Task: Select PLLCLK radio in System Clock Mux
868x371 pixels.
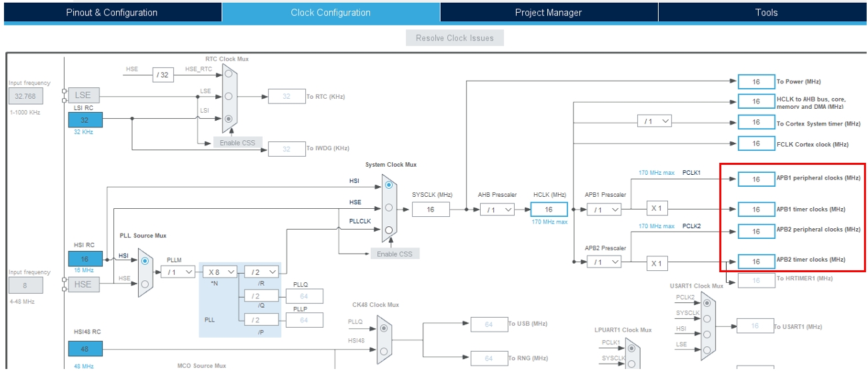Action: 389,230
